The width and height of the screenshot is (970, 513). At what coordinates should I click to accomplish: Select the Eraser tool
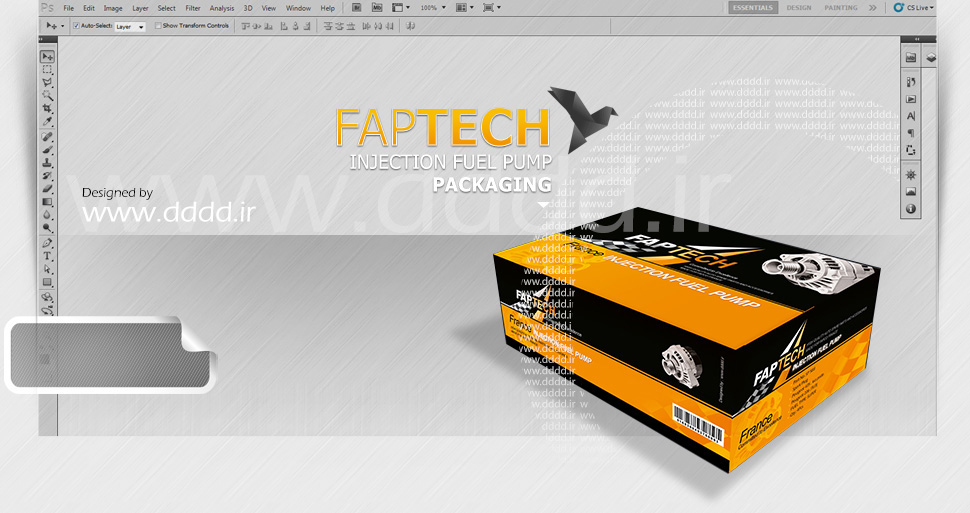coord(47,189)
